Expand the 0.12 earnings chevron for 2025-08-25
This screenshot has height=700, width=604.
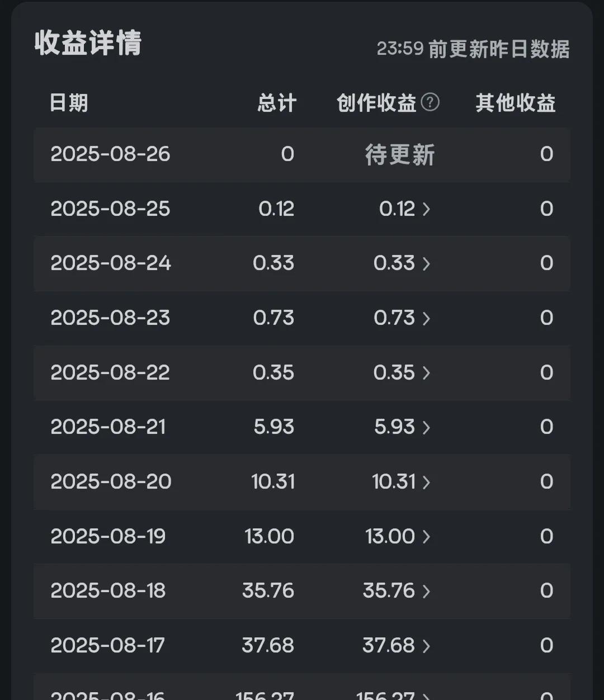(426, 209)
